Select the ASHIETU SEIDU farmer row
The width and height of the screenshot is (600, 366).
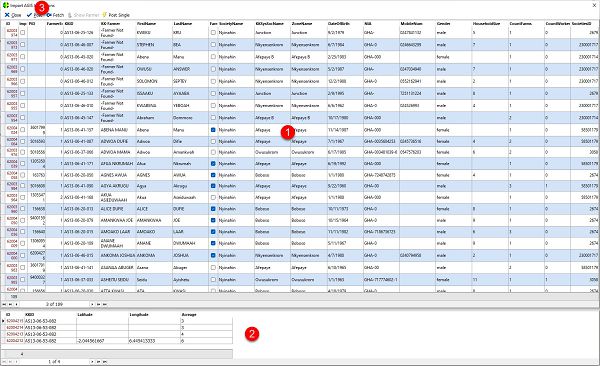(x=300, y=280)
